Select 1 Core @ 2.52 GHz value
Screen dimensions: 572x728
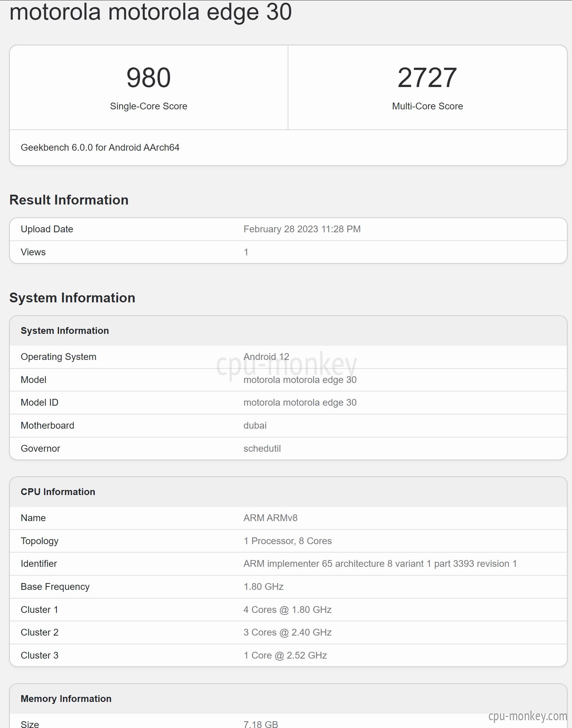[x=285, y=655]
